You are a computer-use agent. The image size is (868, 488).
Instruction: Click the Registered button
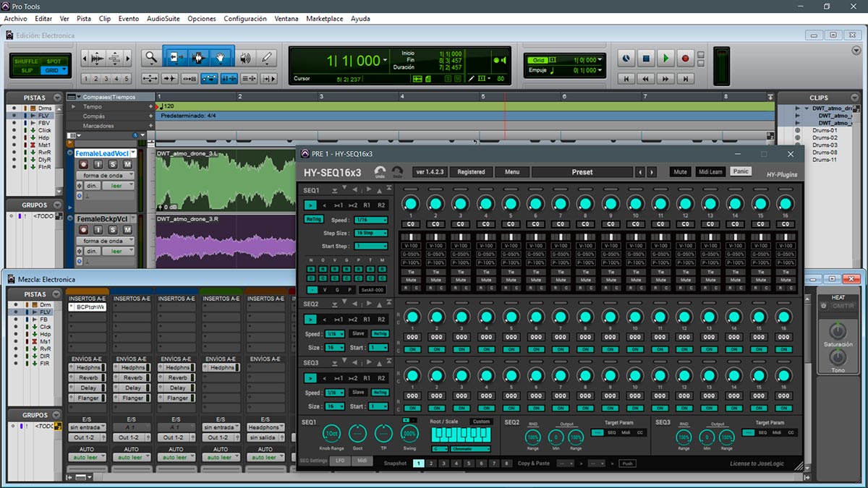[472, 172]
